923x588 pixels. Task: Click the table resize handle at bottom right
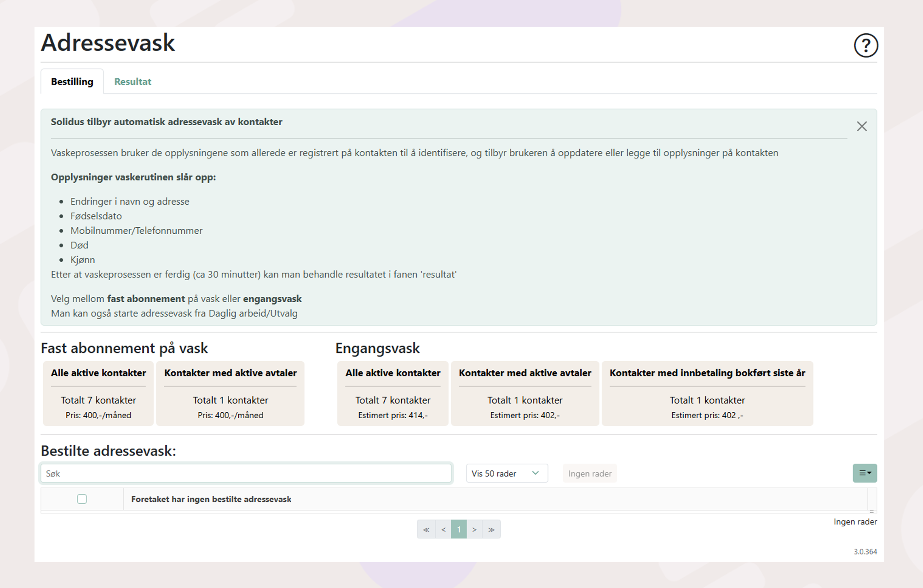[871, 512]
